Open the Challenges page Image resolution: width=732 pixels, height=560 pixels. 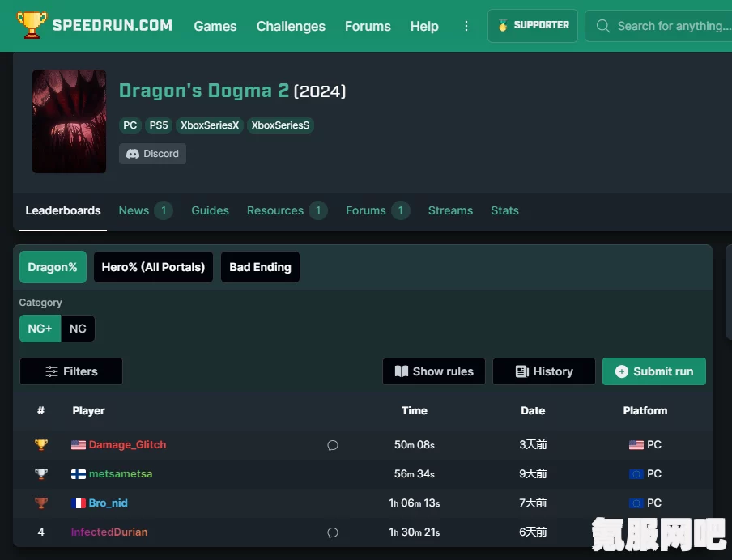click(291, 26)
